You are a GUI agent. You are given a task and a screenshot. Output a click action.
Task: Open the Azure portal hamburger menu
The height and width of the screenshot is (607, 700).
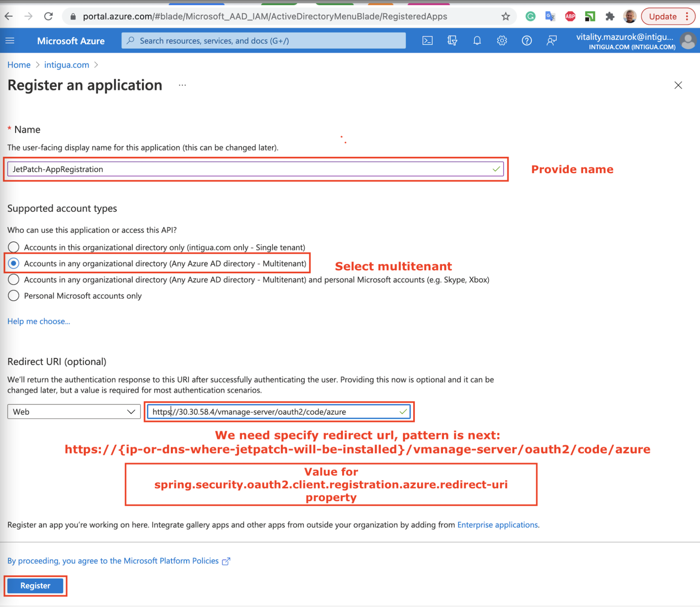coord(10,41)
